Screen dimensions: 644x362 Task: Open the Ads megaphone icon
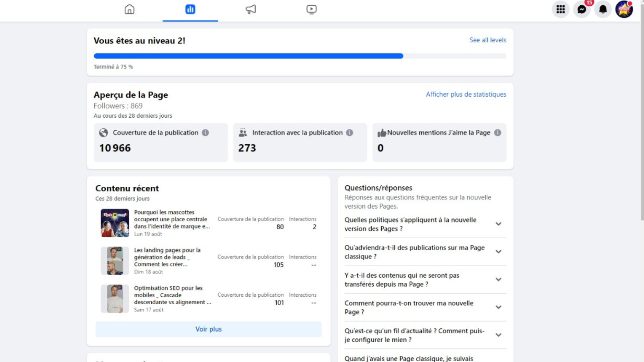pos(251,10)
